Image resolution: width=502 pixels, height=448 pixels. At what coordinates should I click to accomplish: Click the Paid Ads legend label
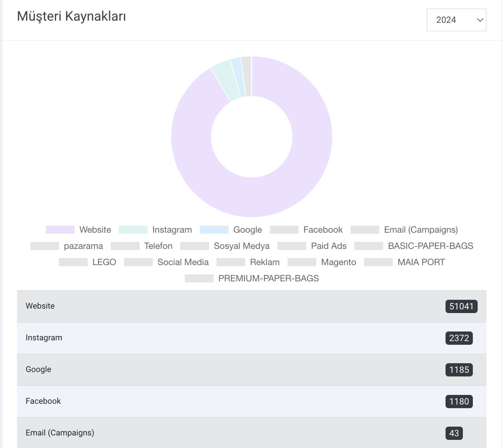tap(329, 246)
